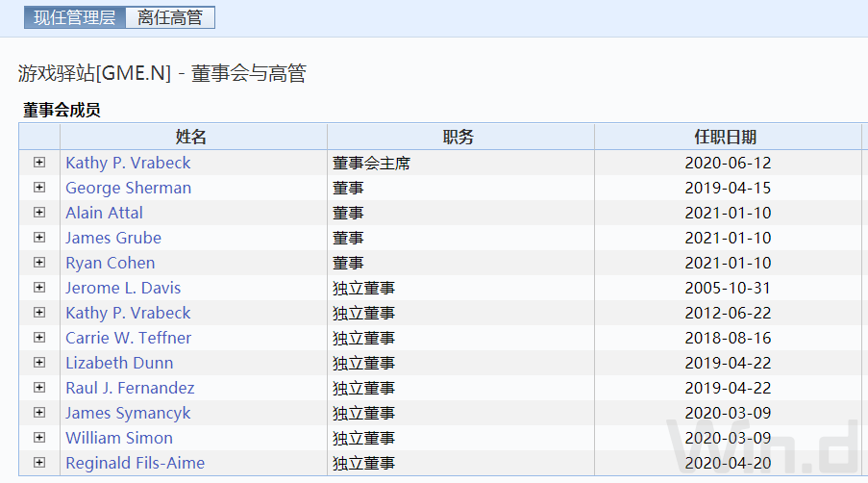Select date cell in William Simon row

click(x=728, y=438)
